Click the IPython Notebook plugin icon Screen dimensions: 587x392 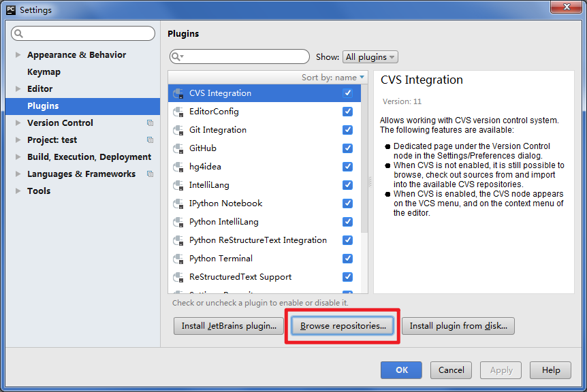click(x=178, y=203)
